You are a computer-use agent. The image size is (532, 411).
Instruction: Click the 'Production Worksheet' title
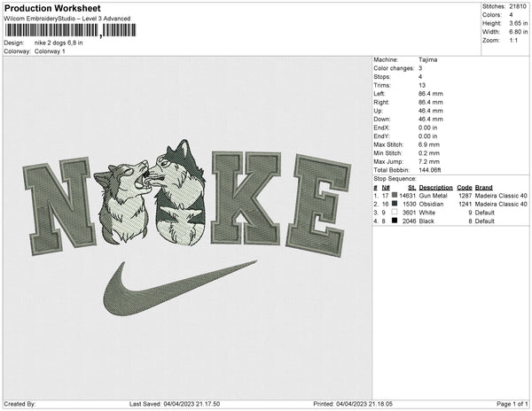[x=52, y=8]
